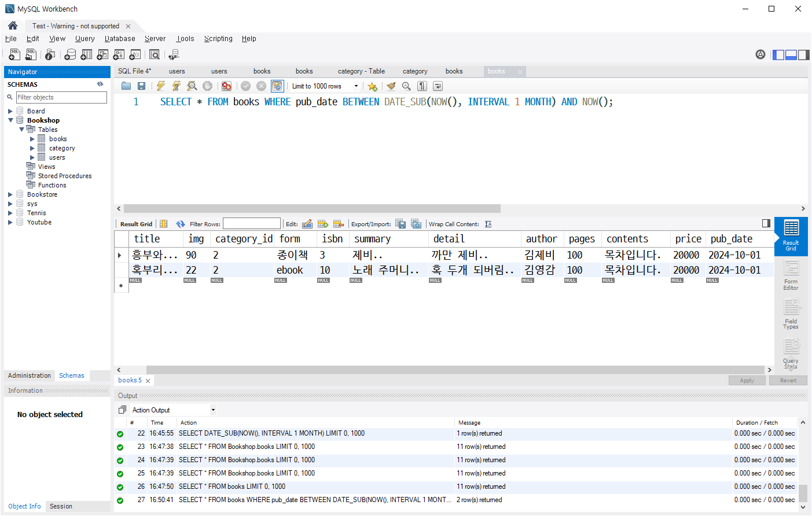Screen dimensions: 812x516
Task: Import records from external file icon
Action: pos(416,224)
